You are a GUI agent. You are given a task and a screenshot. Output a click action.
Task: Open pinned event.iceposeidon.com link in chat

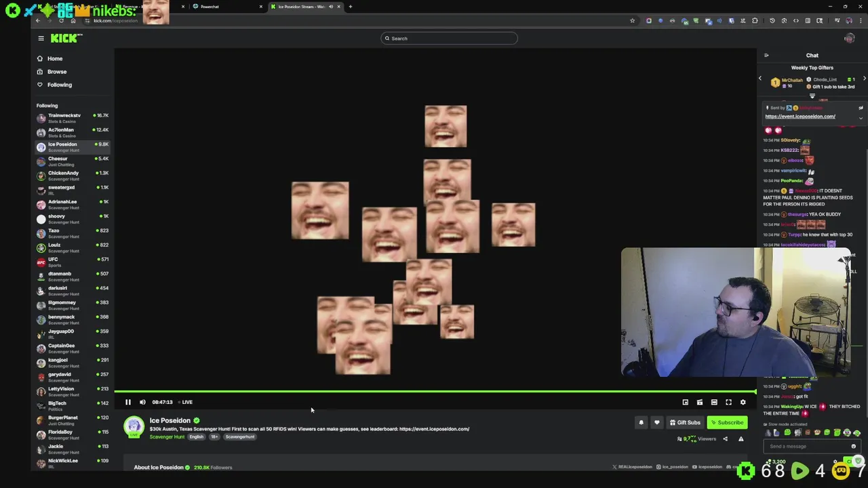(x=800, y=117)
